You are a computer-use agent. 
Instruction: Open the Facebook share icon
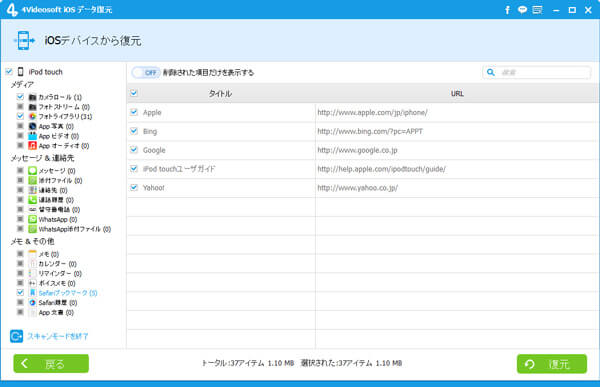coord(507,10)
